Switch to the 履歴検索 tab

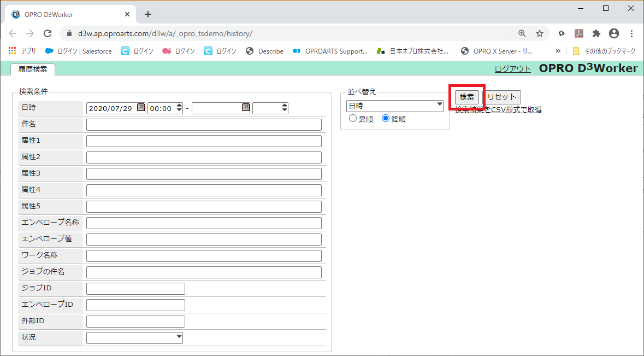click(33, 69)
